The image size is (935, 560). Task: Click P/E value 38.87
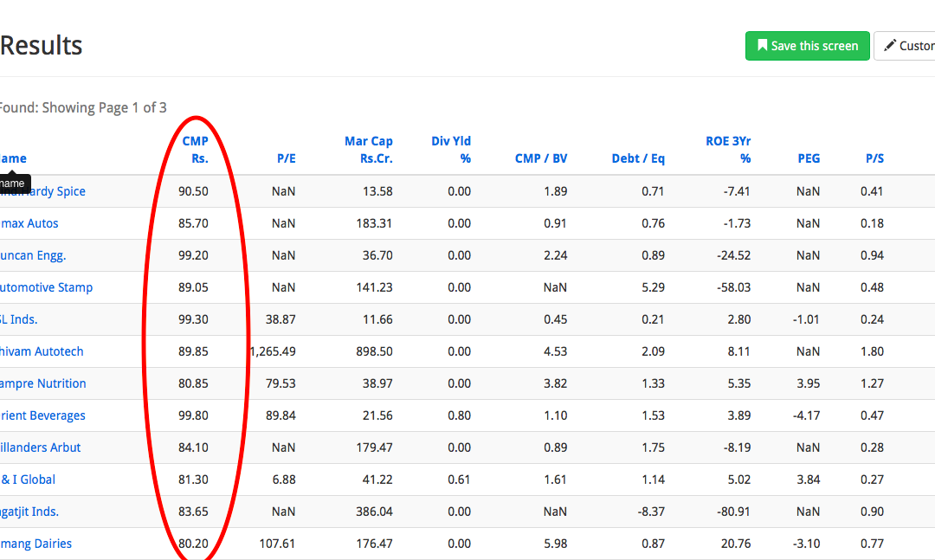280,319
